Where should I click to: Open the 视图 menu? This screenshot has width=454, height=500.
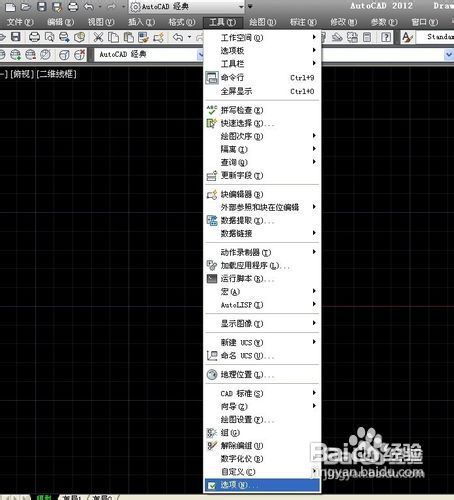(x=101, y=22)
